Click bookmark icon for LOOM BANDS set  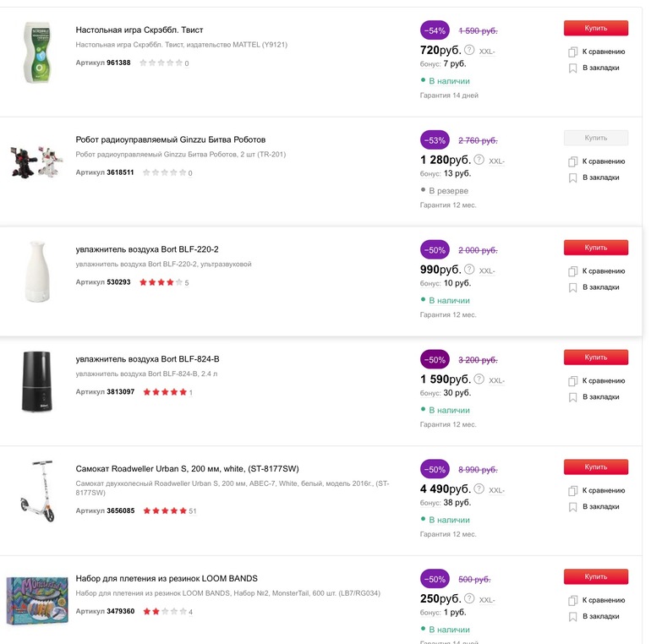tap(572, 616)
